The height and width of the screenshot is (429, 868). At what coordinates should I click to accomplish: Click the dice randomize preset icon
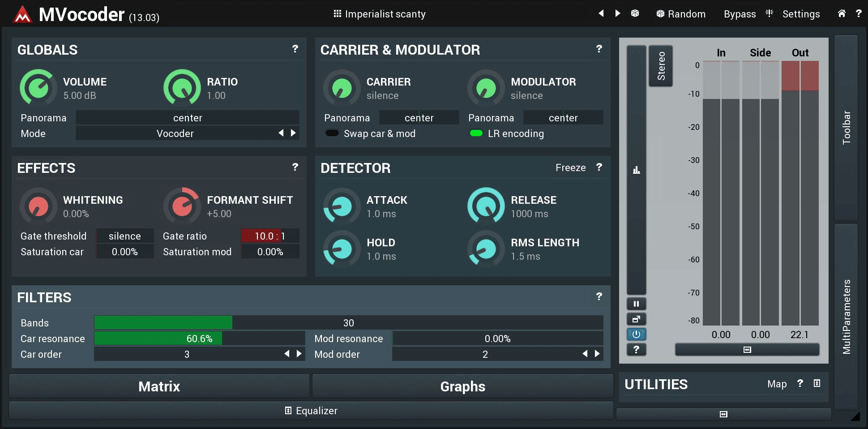pos(635,13)
